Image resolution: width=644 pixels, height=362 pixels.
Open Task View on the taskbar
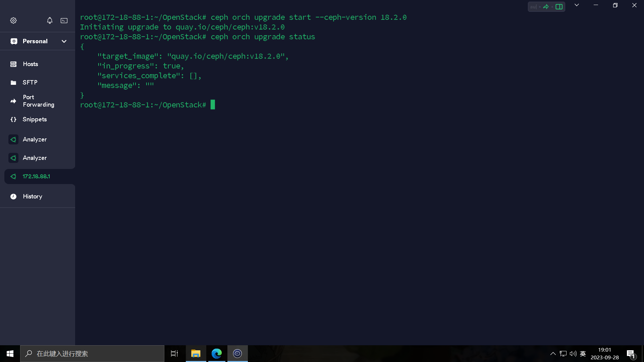174,354
